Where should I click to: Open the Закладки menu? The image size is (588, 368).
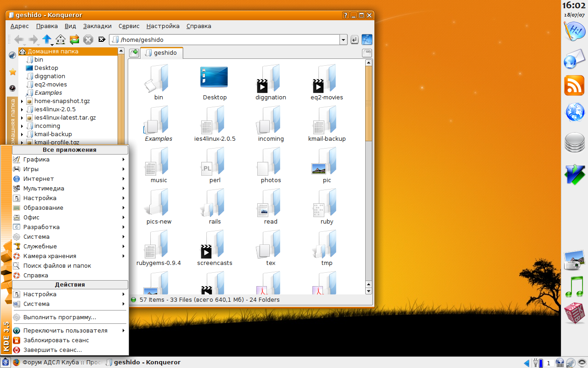point(97,26)
